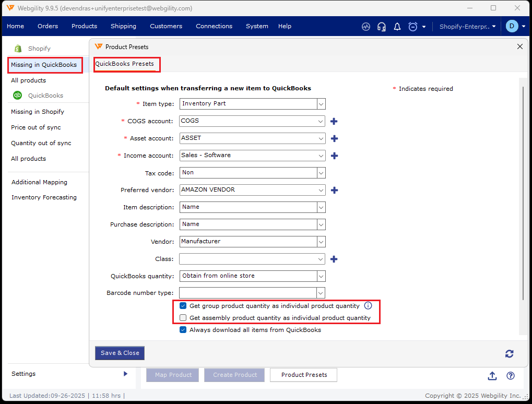Viewport: 532px width, 404px height.
Task: Open the Shipping menu
Action: pyautogui.click(x=123, y=26)
